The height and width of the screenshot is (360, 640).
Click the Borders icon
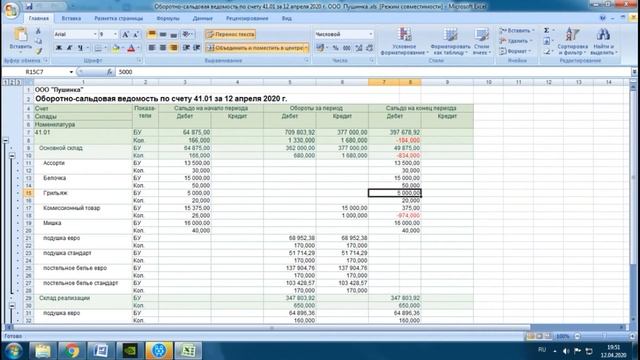(x=98, y=48)
